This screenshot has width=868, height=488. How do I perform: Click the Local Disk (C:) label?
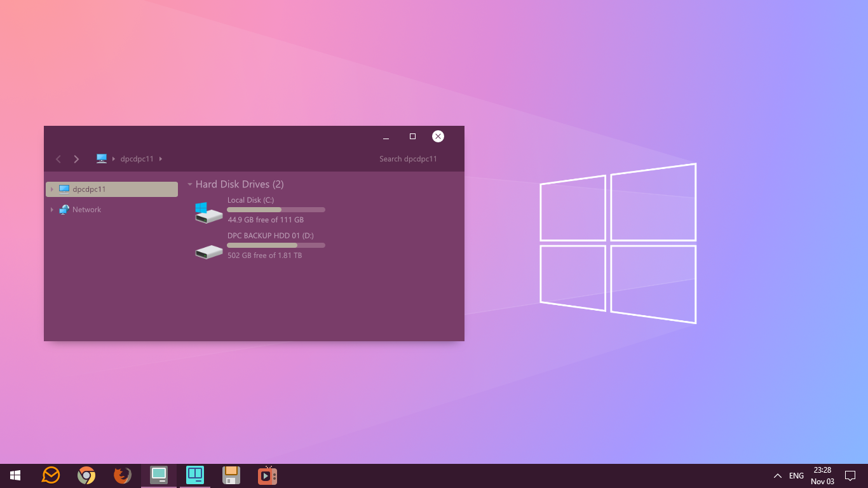coord(251,200)
